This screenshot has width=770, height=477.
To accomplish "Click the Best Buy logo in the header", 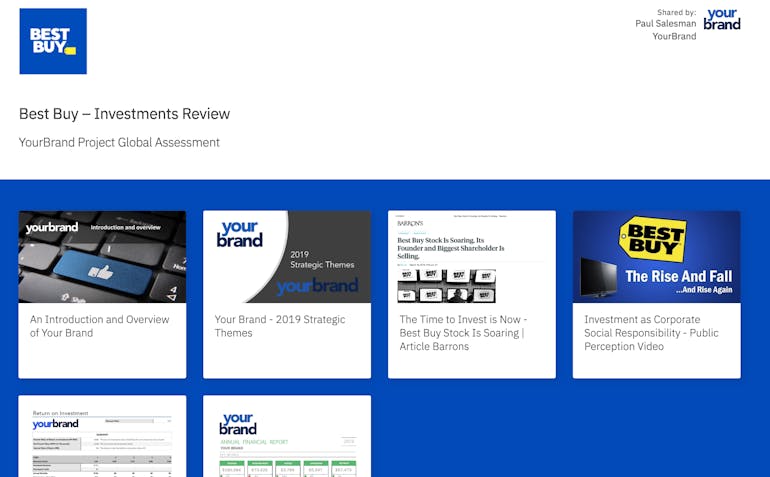I will 53,41.
